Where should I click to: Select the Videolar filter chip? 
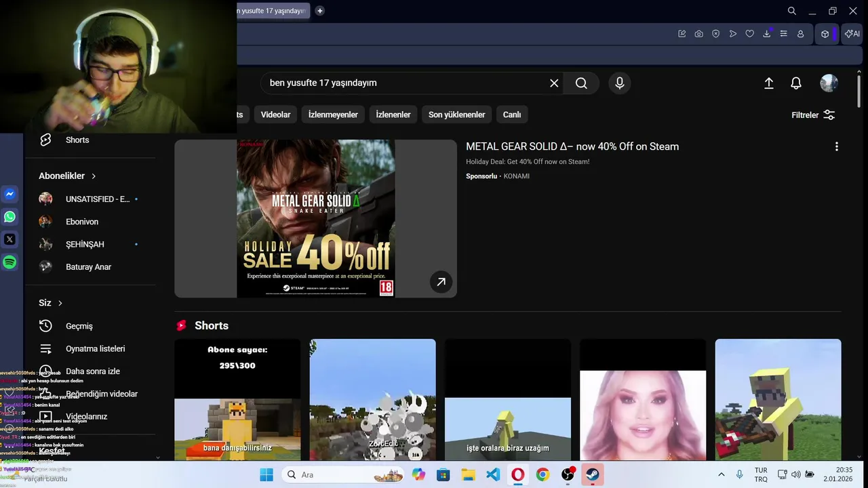275,115
